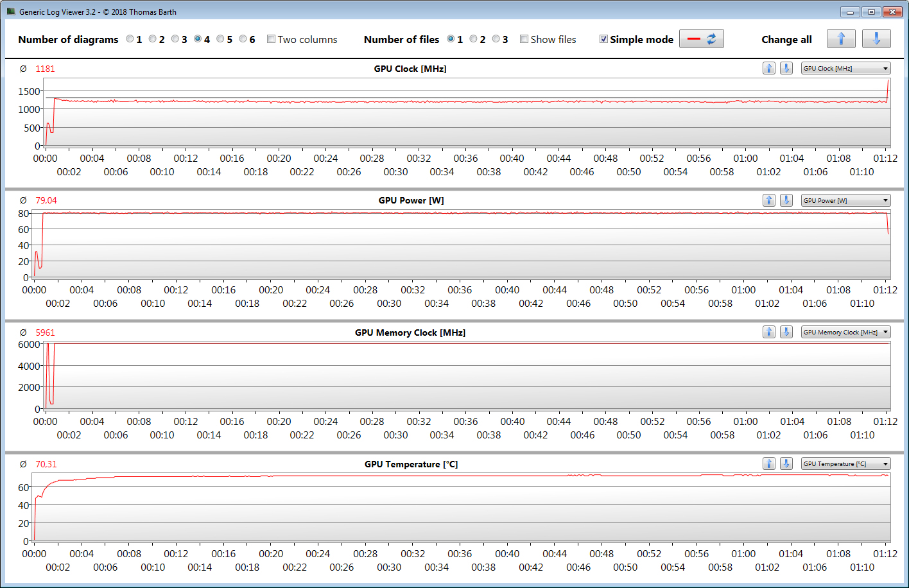Toggle the Show files checkbox
909x588 pixels.
[x=524, y=39]
